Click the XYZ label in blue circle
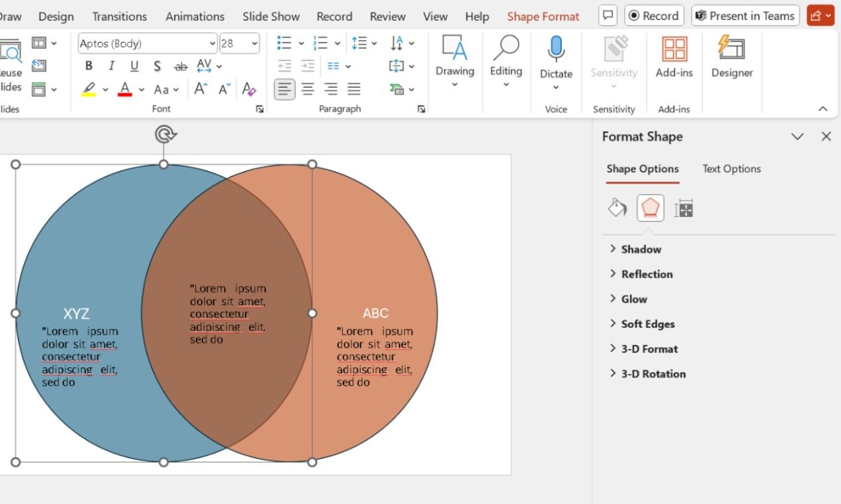 coord(76,314)
